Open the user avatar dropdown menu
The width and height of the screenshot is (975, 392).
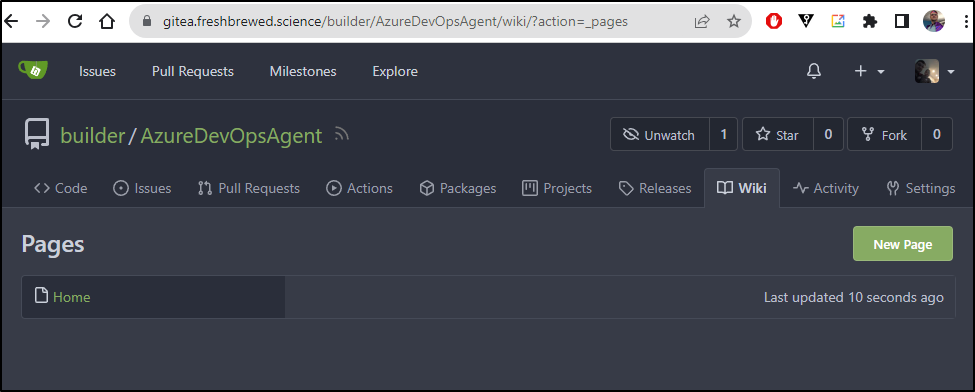[x=934, y=72]
